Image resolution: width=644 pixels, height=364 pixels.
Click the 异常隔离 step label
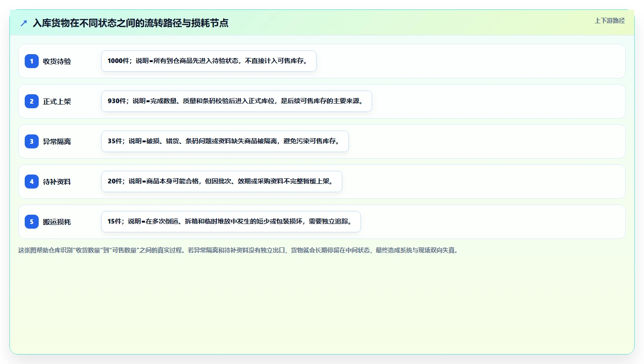[x=57, y=141]
